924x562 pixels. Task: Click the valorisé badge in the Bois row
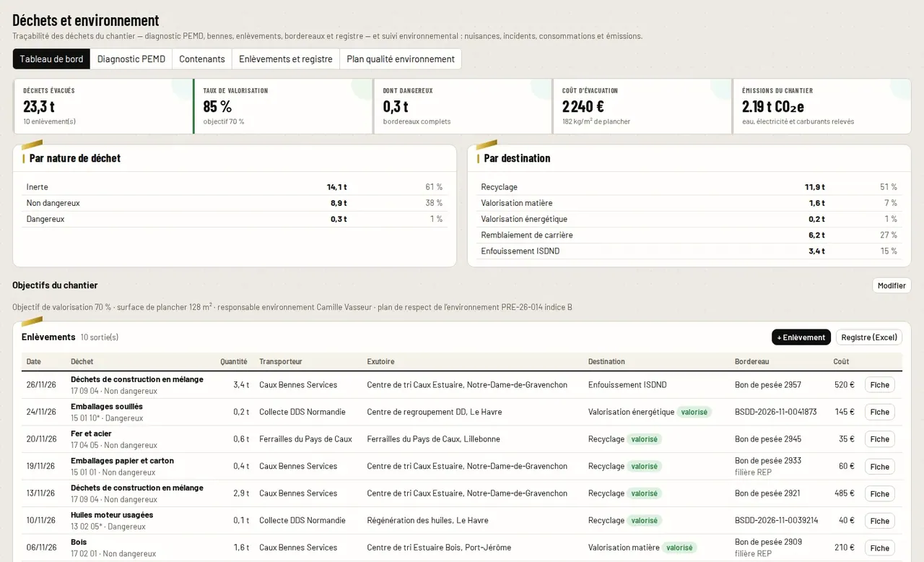click(680, 548)
